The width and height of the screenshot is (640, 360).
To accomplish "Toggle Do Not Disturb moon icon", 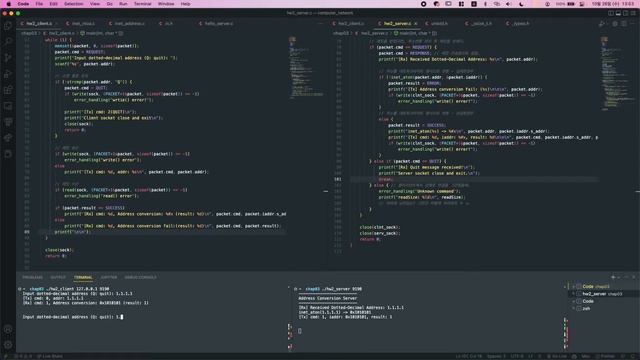I will click(522, 4).
